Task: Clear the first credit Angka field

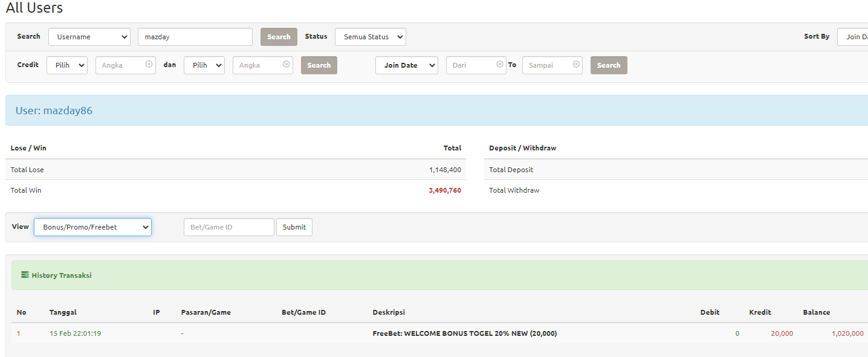Action: click(x=149, y=64)
